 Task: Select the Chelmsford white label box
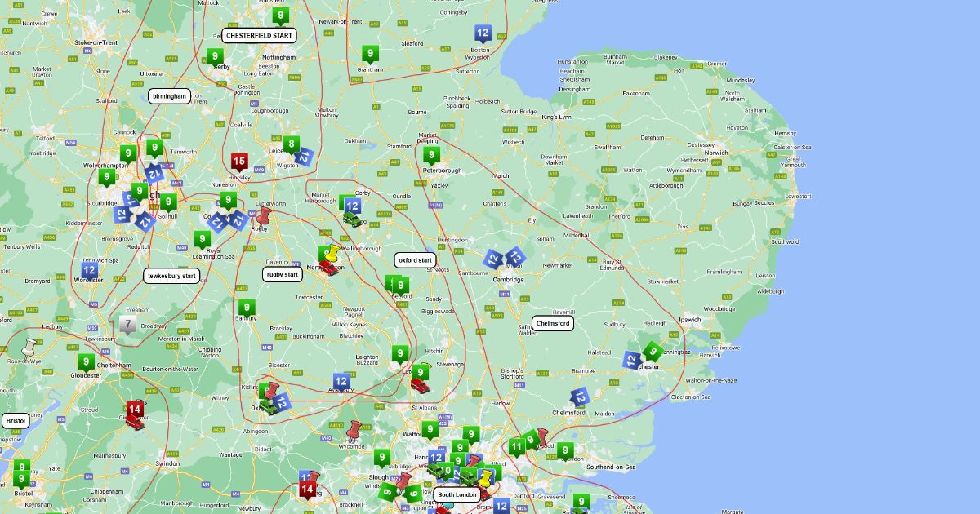(553, 323)
